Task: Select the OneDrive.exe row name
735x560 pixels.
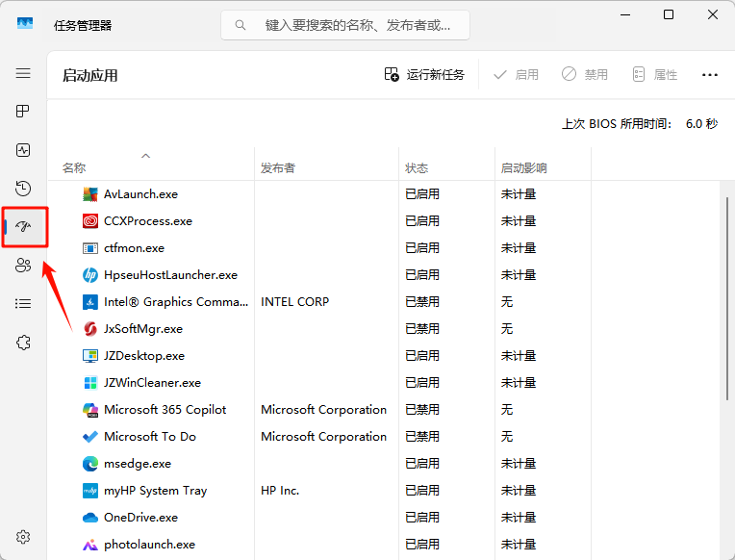Action: coord(140,518)
